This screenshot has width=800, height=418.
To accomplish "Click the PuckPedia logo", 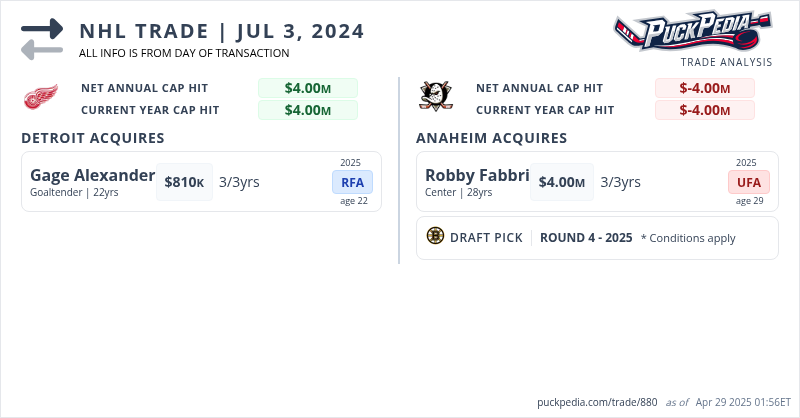I will (x=693, y=30).
